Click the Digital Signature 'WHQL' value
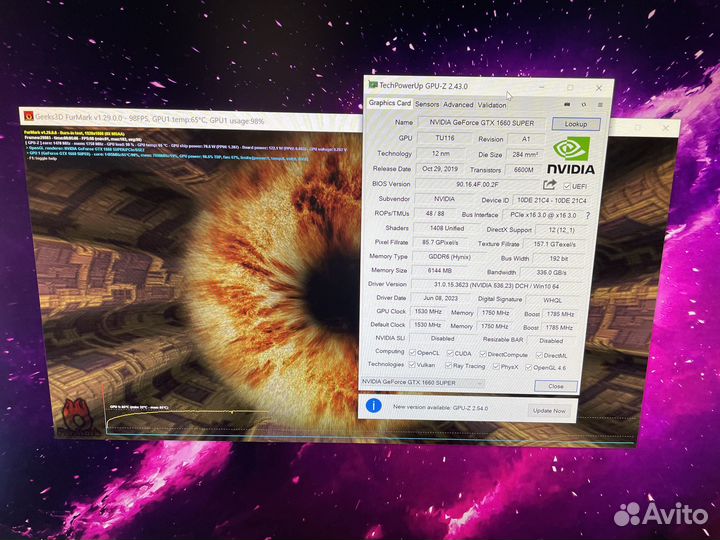 [552, 300]
